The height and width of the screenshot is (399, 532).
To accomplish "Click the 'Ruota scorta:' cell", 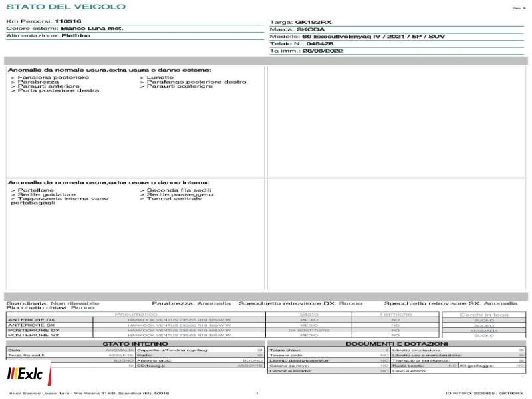I will pos(424,366).
